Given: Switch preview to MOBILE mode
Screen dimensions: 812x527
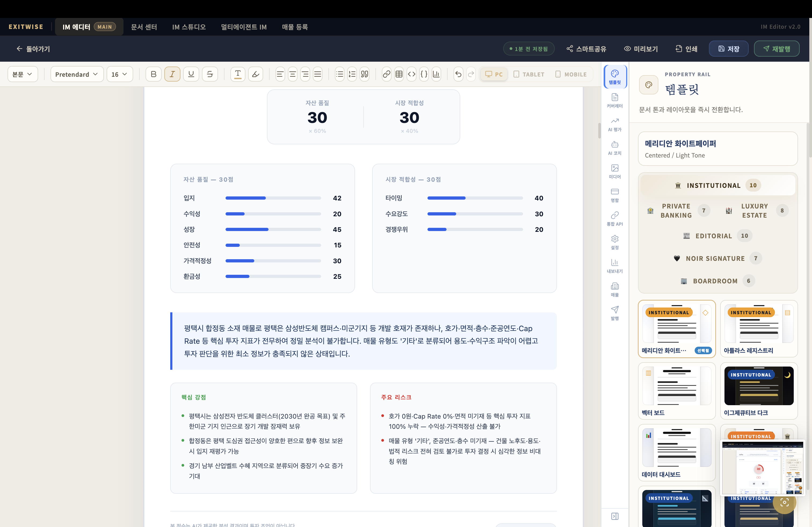Looking at the screenshot, I should [571, 74].
